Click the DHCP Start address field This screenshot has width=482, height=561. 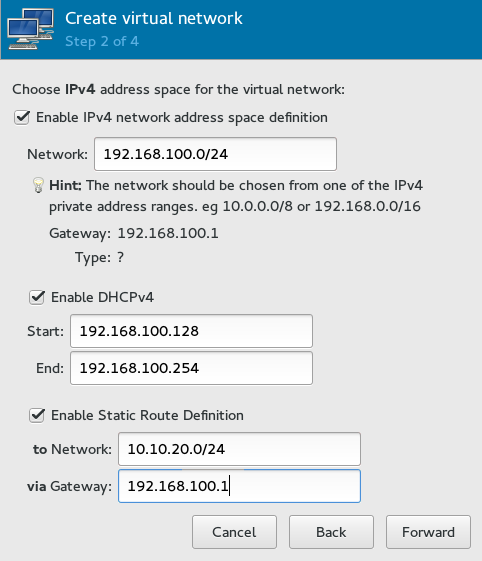[x=191, y=331]
